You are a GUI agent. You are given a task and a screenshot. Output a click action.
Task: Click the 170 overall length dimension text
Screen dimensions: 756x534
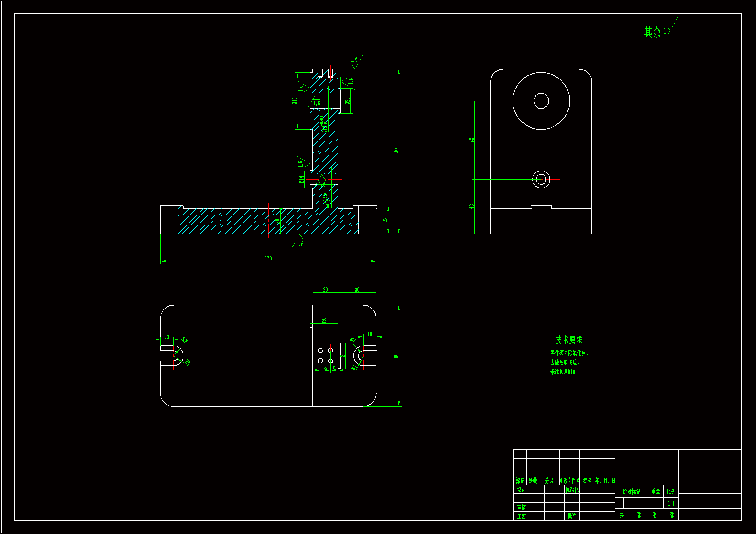(268, 258)
